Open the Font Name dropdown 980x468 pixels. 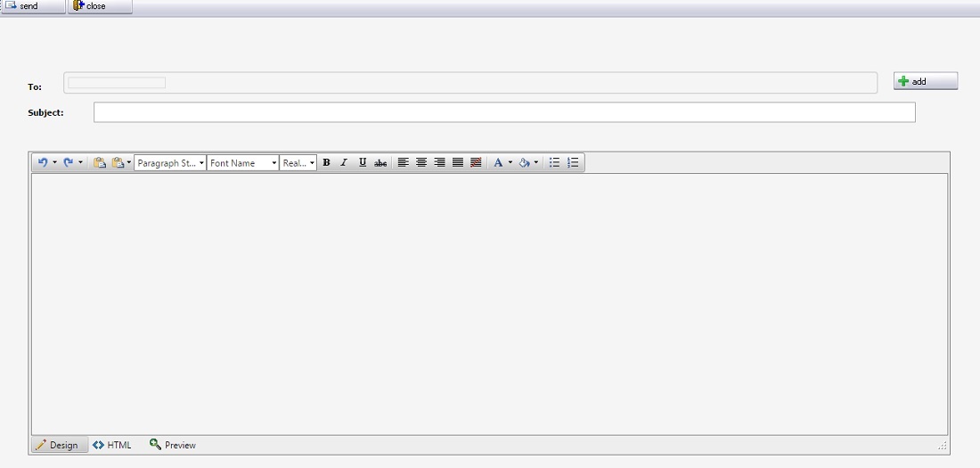[x=242, y=162]
